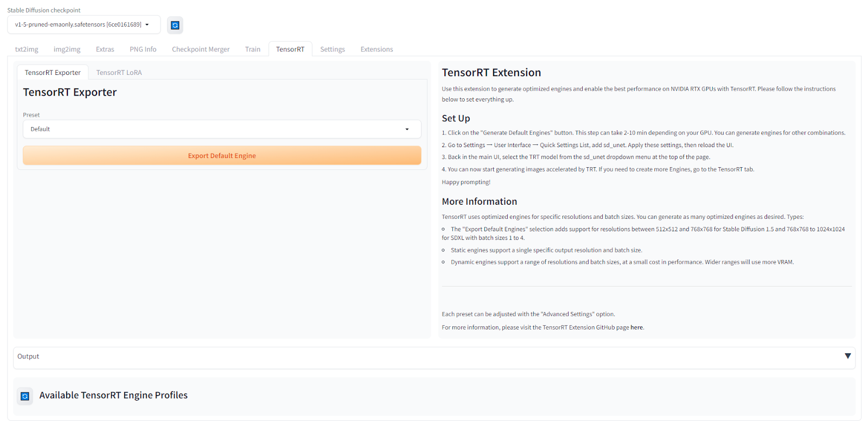Open the Preset dropdown showing Default

pyautogui.click(x=222, y=129)
